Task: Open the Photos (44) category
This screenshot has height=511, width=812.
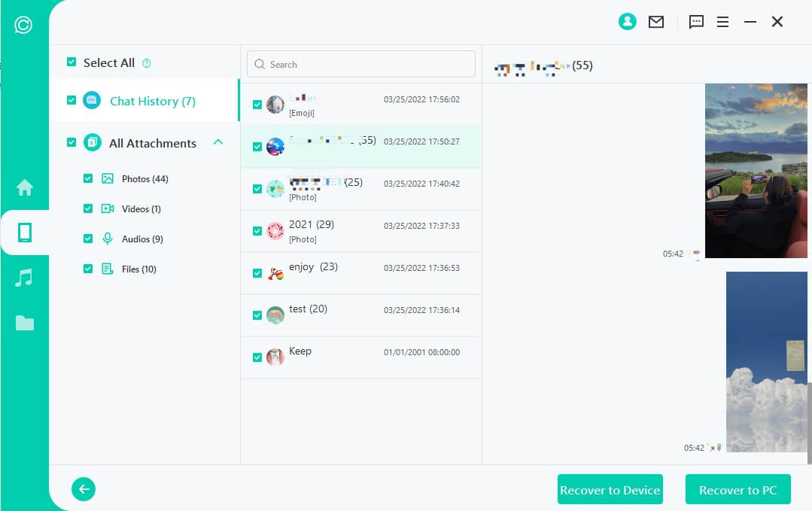Action: [145, 178]
